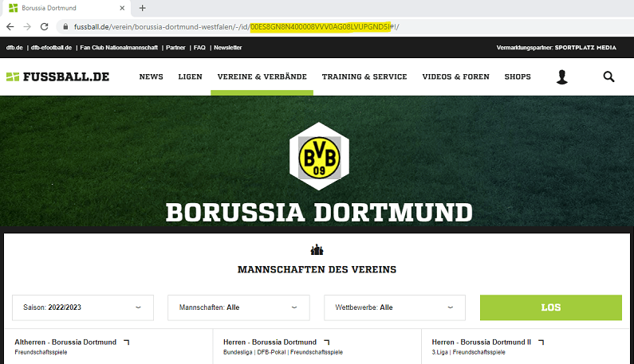Screen dimensions: 634x364
Task: Open the NEWS menu
Action: pyautogui.click(x=152, y=76)
